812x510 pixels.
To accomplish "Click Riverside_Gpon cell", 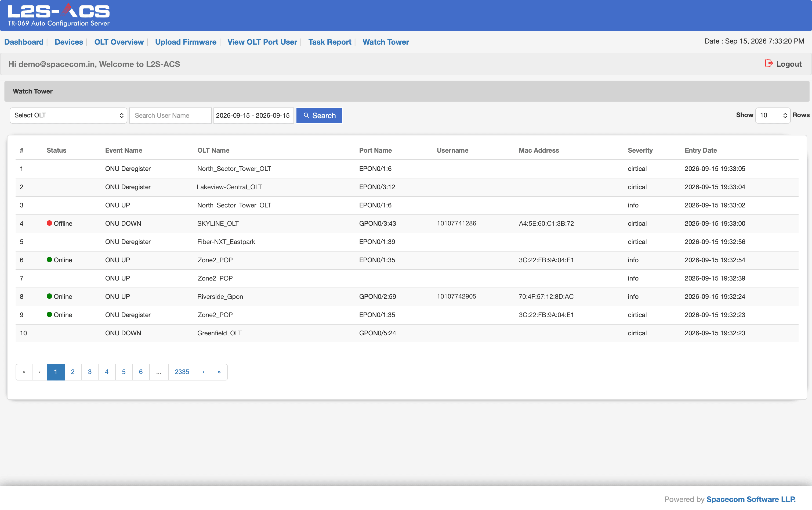I will pos(220,296).
